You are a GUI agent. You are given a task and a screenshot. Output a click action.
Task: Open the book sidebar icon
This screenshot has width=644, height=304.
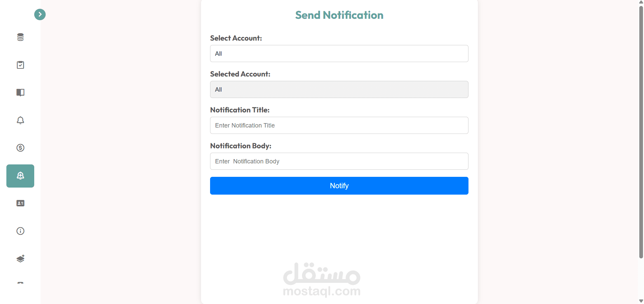click(x=20, y=92)
